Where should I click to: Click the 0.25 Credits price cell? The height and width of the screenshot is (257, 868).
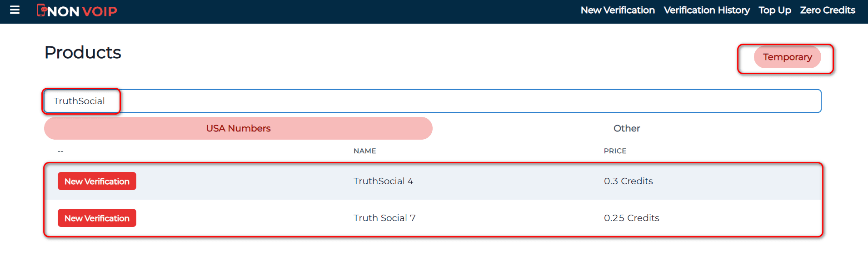tap(631, 218)
